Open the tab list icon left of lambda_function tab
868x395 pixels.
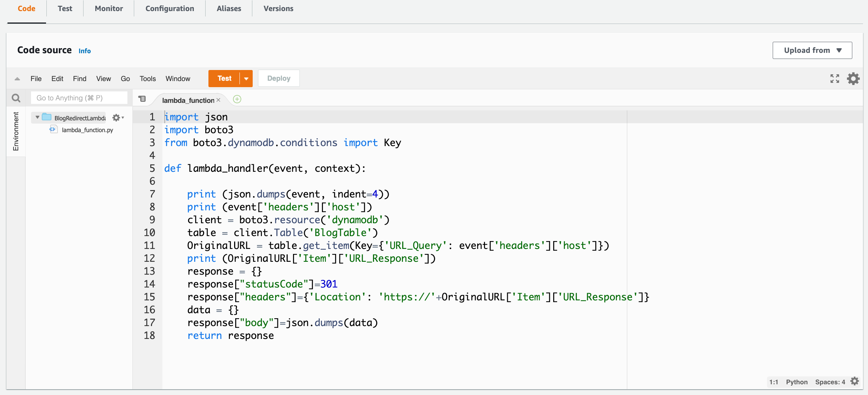pyautogui.click(x=142, y=99)
